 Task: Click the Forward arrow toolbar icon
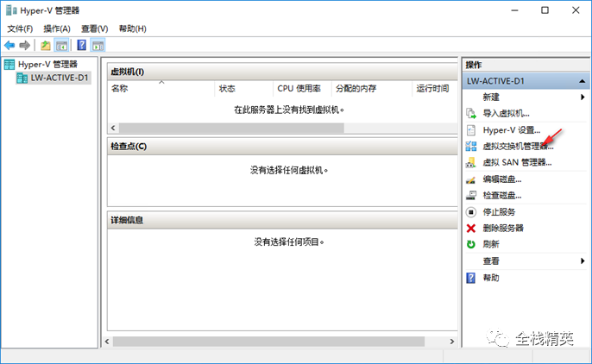click(24, 46)
